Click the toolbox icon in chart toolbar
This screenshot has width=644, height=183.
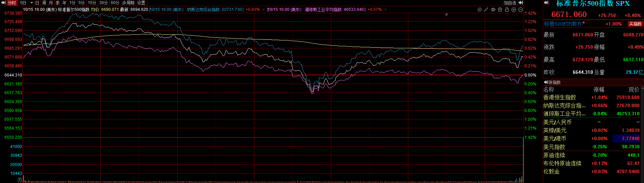500,10
